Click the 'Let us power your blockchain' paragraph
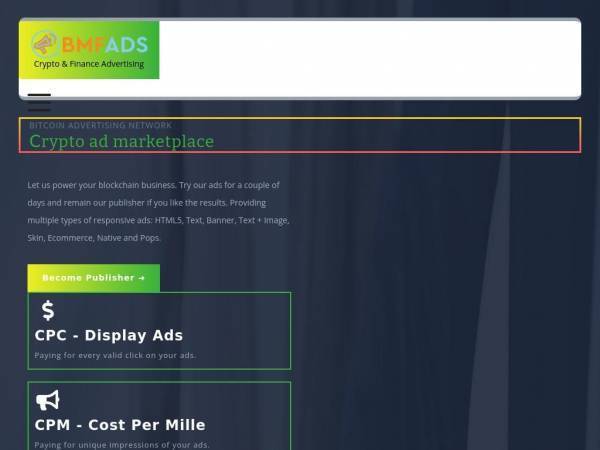This screenshot has width=600, height=450. coord(158,211)
